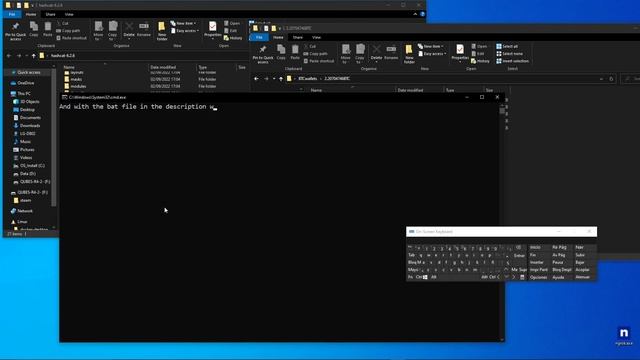Image resolution: width=640 pixels, height=360 pixels.
Task: Click Copy path in hashcat window ribbon
Action: [x=68, y=31]
